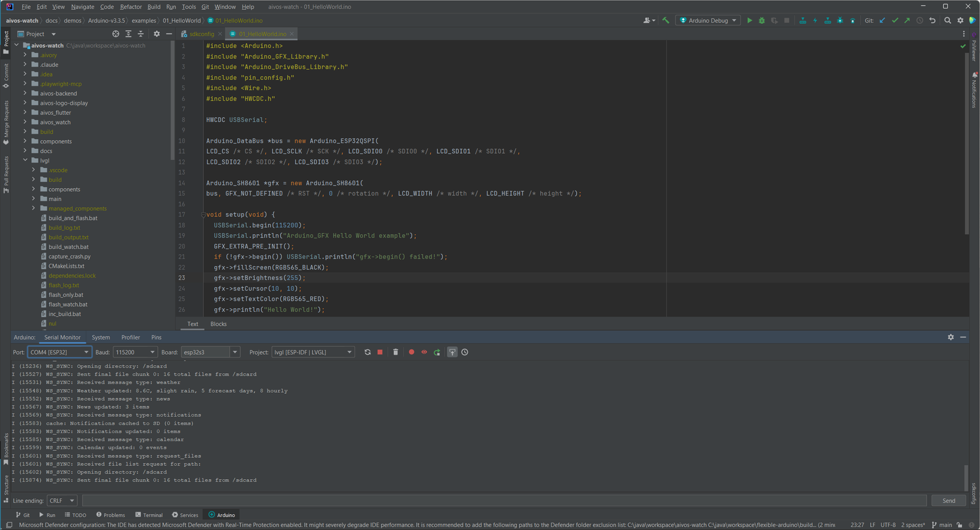The height and width of the screenshot is (530, 980).
Task: Open Search Everywhere magnifier icon
Action: pos(948,20)
